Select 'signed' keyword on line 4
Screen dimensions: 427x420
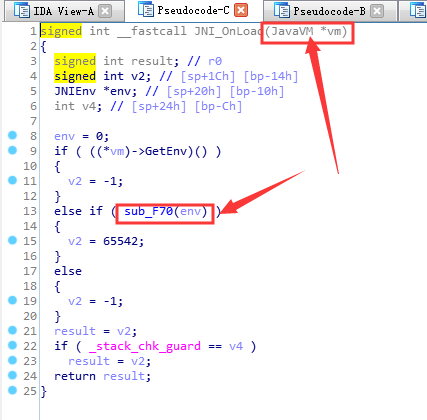point(75,76)
